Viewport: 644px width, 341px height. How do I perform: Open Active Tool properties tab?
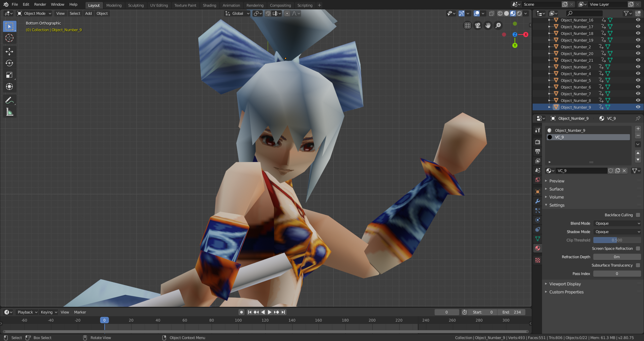click(x=538, y=130)
